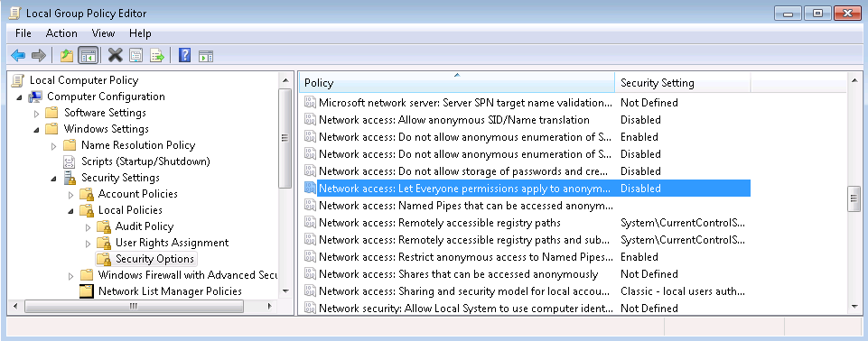
Task: Open the File menu
Action: (x=23, y=33)
